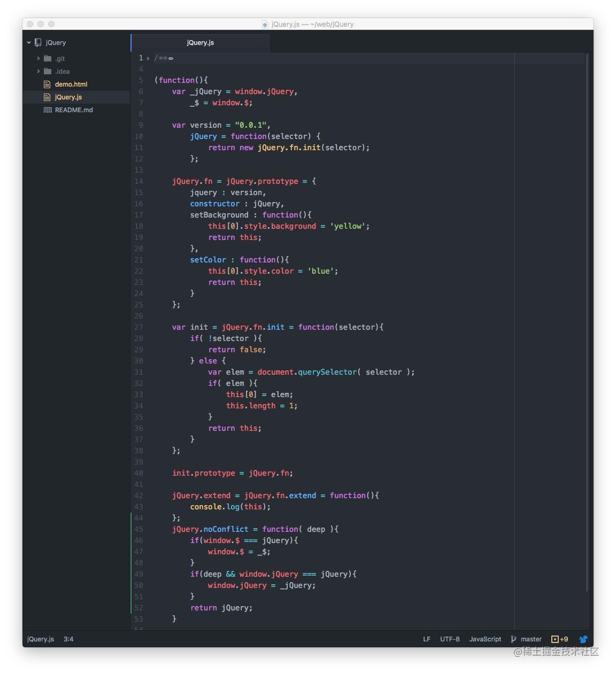616x674 pixels.
Task: Click the jQuery.js file icon in tree
Action: 47,97
